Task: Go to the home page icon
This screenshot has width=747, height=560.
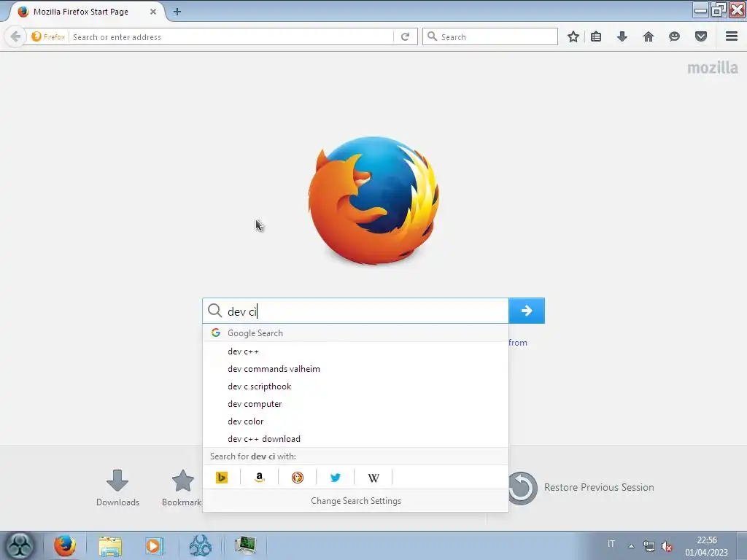Action: (649, 36)
